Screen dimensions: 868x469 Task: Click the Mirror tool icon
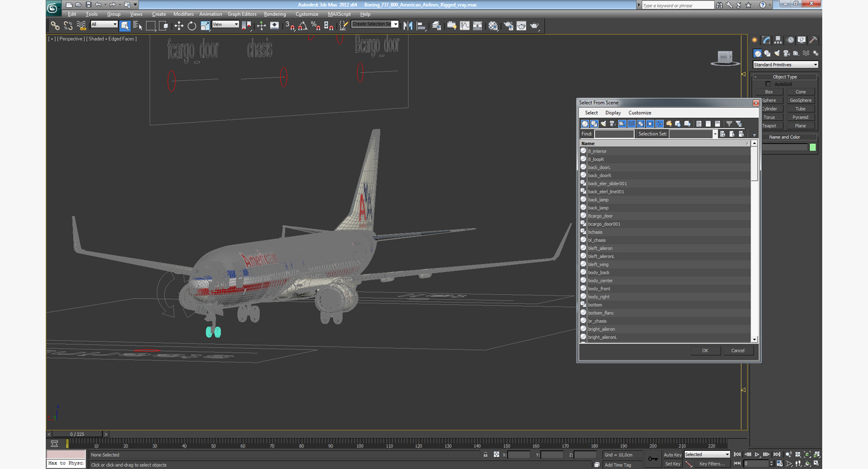[x=408, y=25]
